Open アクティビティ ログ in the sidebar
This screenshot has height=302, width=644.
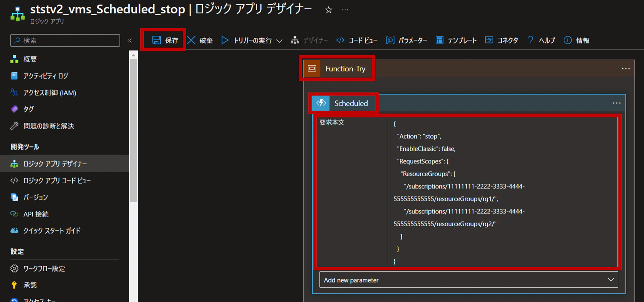[x=64, y=76]
